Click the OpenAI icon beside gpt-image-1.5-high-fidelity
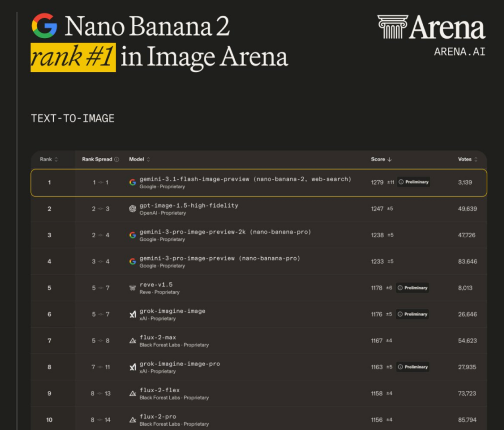The height and width of the screenshot is (430, 504). coord(133,209)
